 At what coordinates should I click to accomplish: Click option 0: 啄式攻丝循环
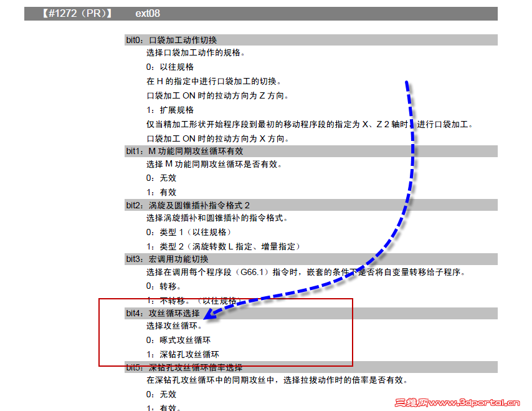178,340
